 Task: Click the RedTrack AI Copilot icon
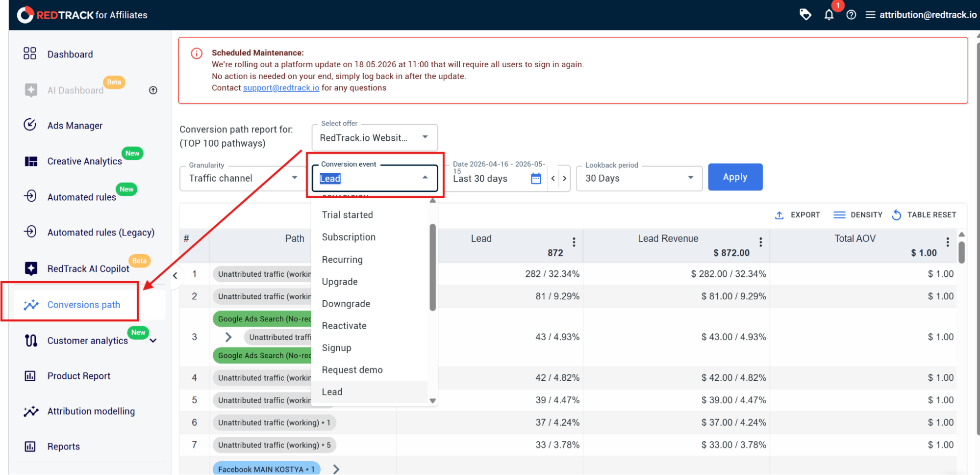[x=31, y=268]
